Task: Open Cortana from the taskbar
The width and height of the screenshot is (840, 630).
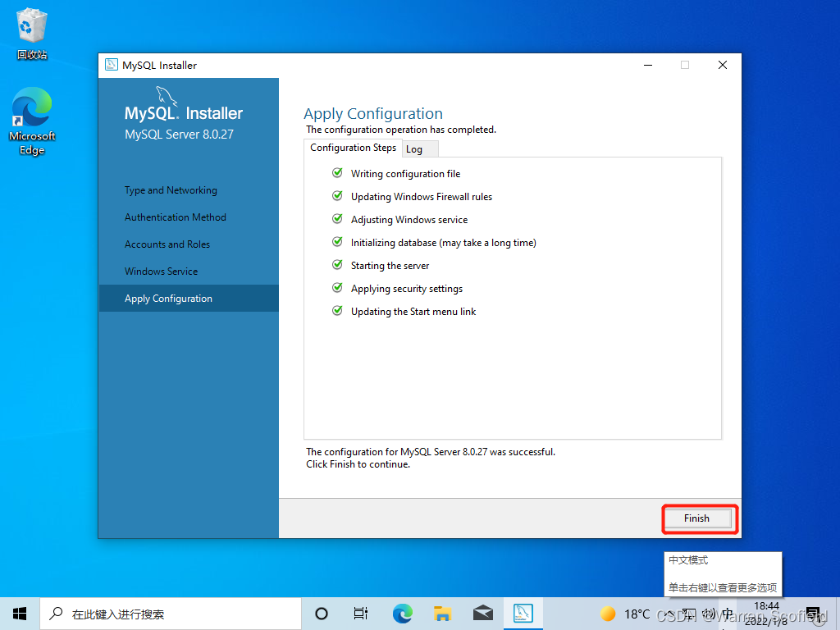Action: coord(322,614)
